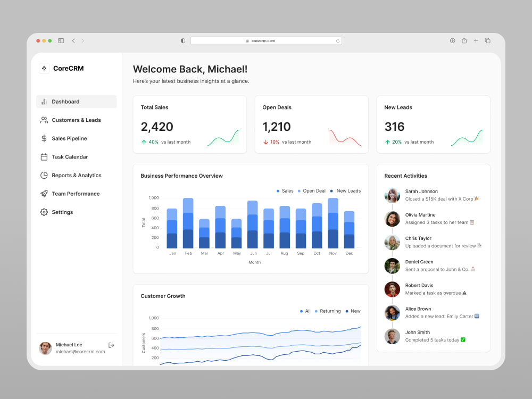The height and width of the screenshot is (399, 532).
Task: Toggle the Open Deal legend entry
Action: coord(311,191)
